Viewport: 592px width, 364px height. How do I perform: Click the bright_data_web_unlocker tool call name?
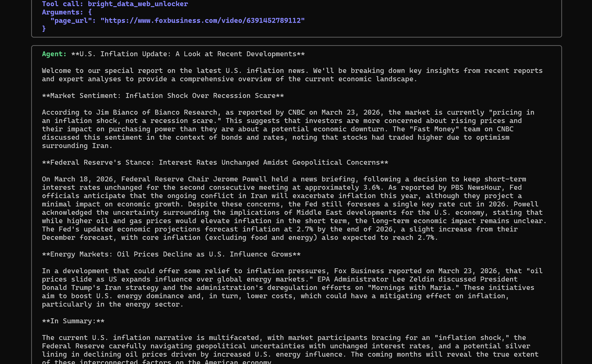(x=138, y=4)
